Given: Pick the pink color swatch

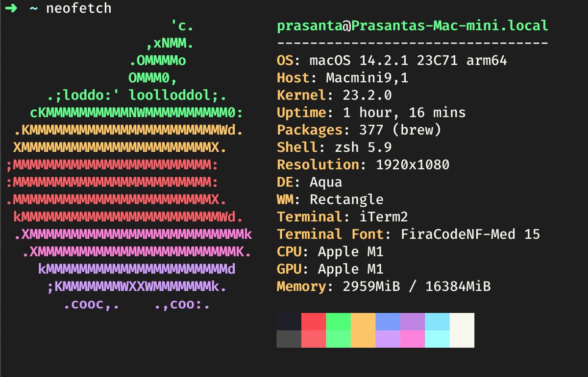Looking at the screenshot, I should coord(413,339).
